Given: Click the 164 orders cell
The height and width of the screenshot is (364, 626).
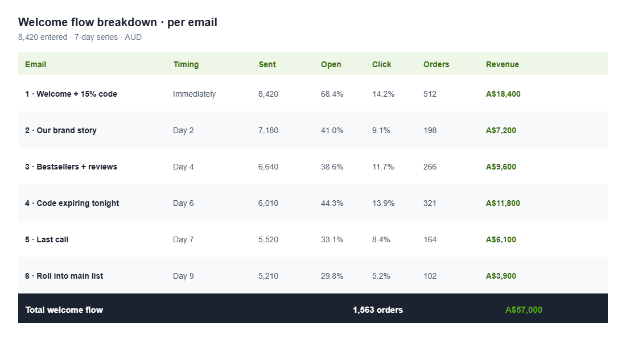Looking at the screenshot, I should point(430,239).
